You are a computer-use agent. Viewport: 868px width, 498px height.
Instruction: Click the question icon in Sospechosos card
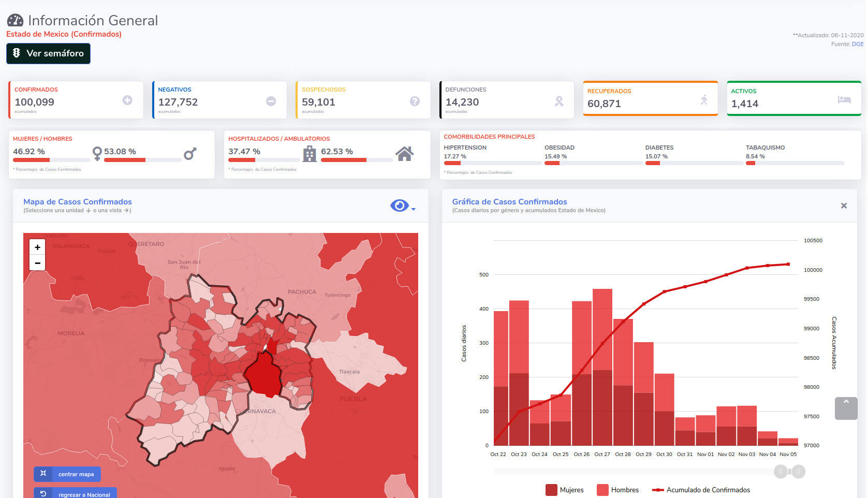[415, 101]
